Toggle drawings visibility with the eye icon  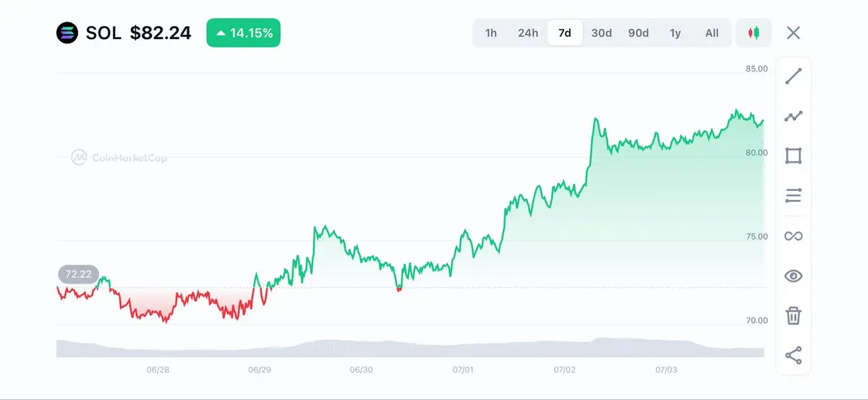[793, 276]
